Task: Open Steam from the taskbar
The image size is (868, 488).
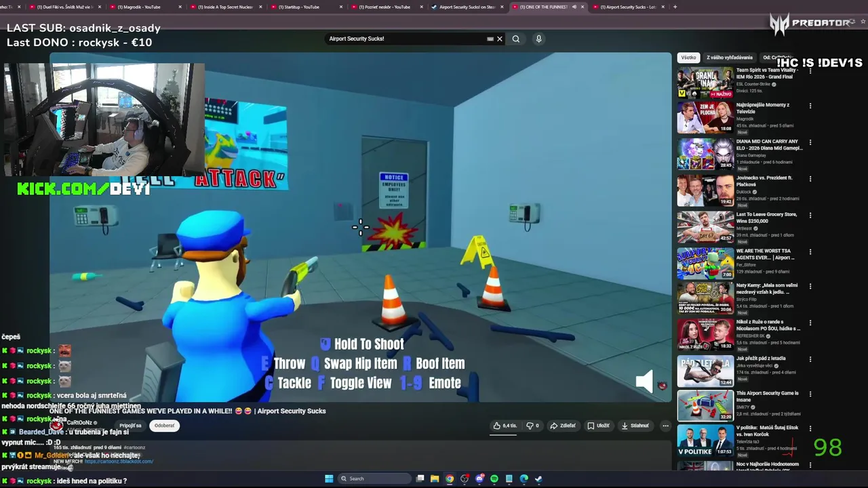Action: point(539,479)
